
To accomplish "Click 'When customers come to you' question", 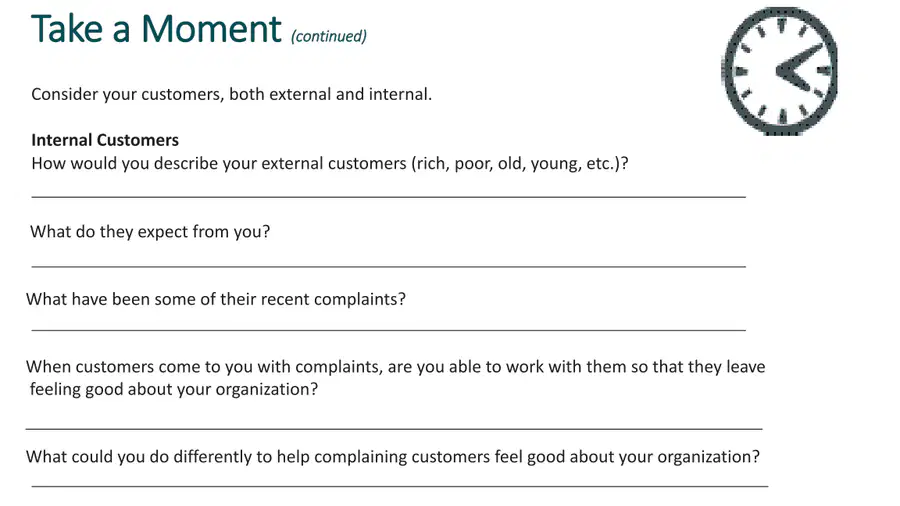I will coord(395,367).
